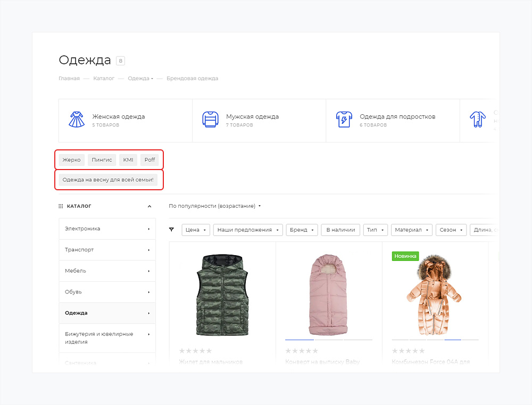Click the teen clothing t-shirt icon
532x405 pixels.
click(x=344, y=120)
